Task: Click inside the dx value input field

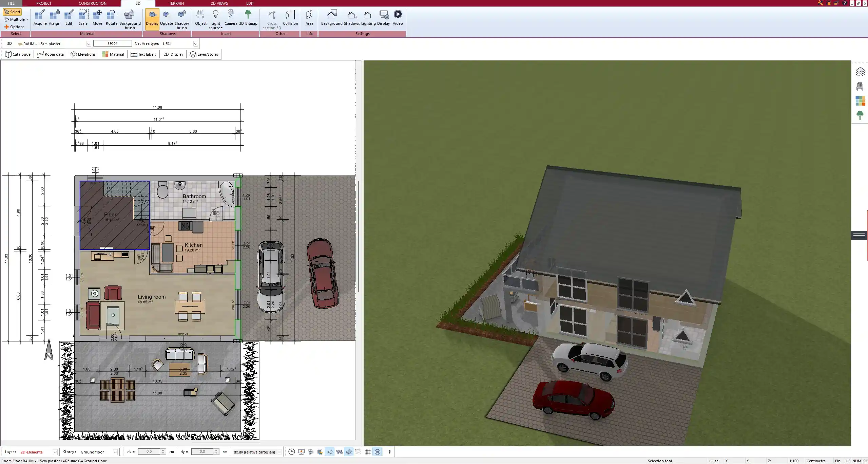Action: point(149,452)
